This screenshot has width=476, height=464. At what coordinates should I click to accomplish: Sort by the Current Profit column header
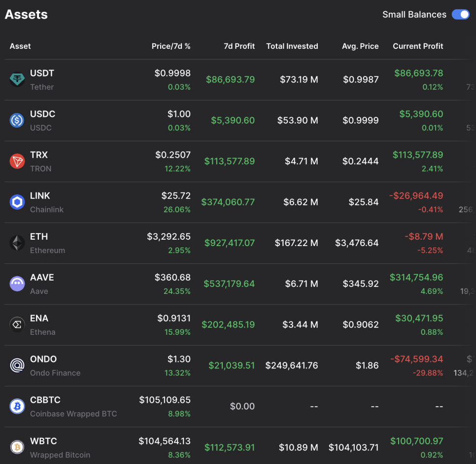point(418,46)
